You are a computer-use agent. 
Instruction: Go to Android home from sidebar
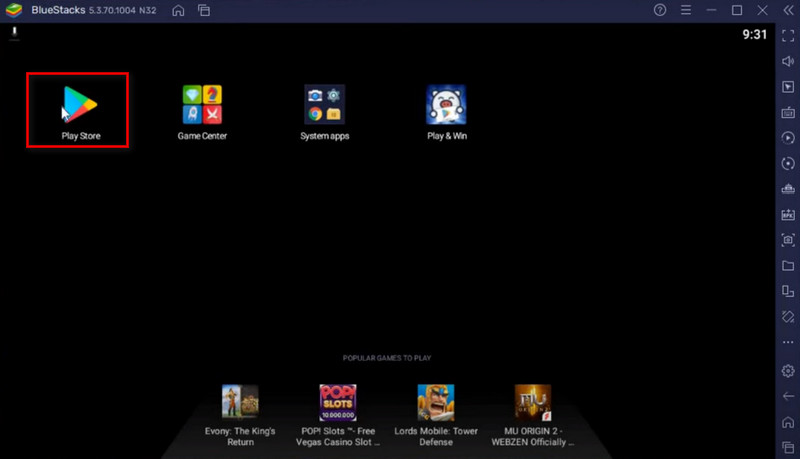click(x=788, y=422)
